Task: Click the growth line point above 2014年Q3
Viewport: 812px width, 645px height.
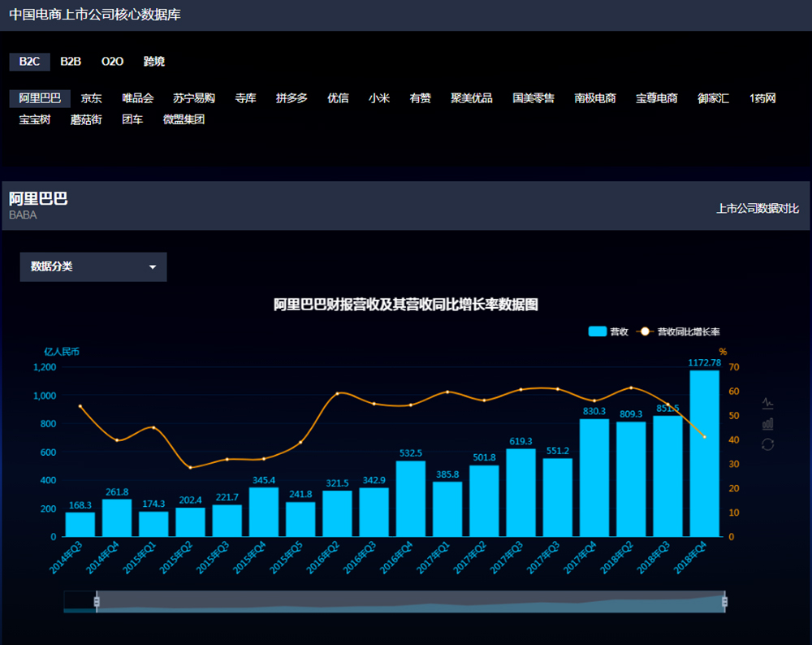Action: [80, 406]
